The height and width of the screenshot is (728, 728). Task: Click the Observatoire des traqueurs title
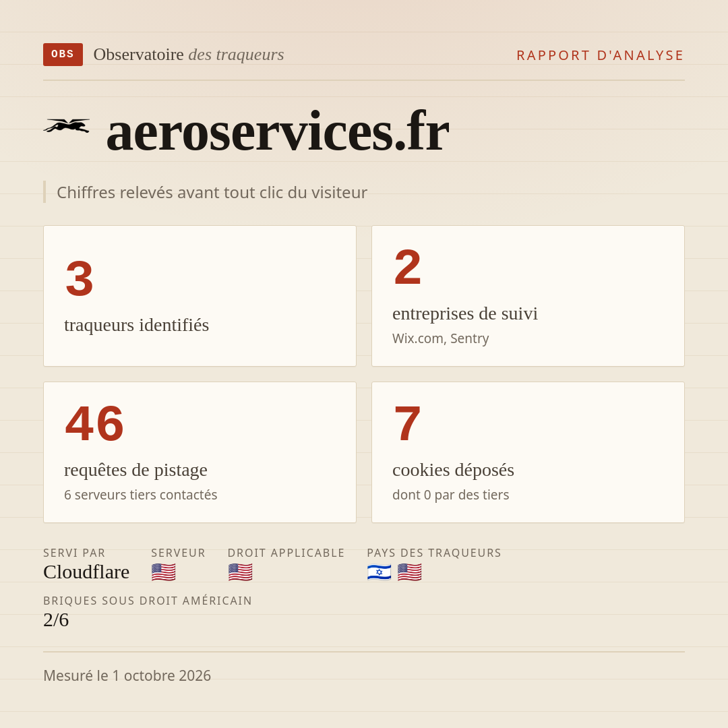189,55
